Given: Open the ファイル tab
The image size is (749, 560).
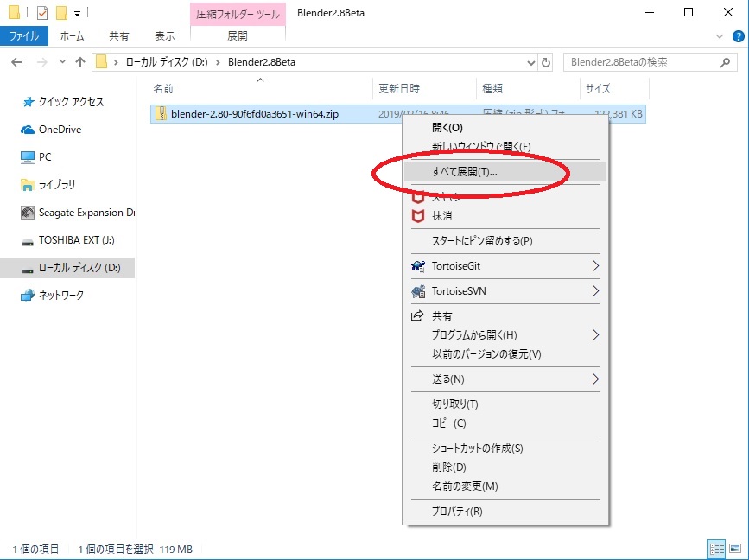Looking at the screenshot, I should 24,35.
